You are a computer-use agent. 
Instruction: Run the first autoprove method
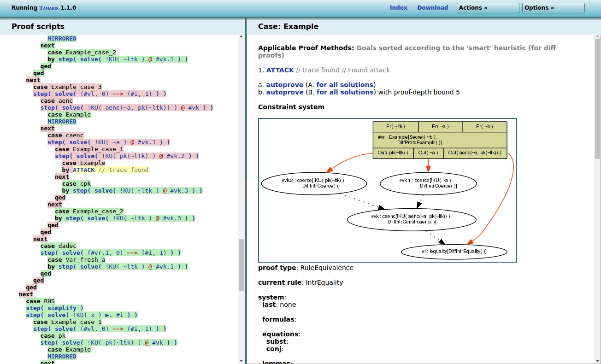(284, 85)
